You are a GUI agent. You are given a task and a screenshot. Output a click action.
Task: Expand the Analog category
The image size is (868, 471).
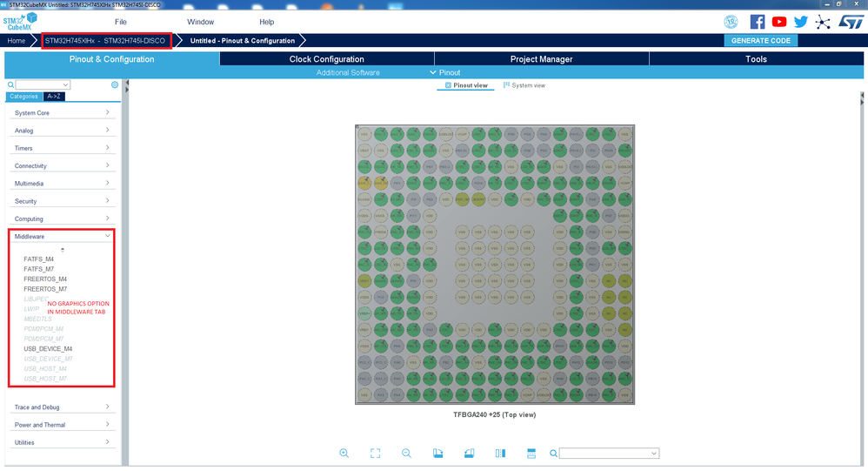click(x=62, y=131)
